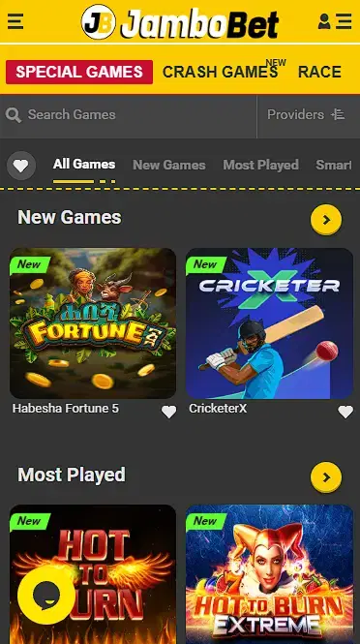Open the CricketerX game thumbnail
Image resolution: width=360 pixels, height=644 pixels.
point(269,323)
